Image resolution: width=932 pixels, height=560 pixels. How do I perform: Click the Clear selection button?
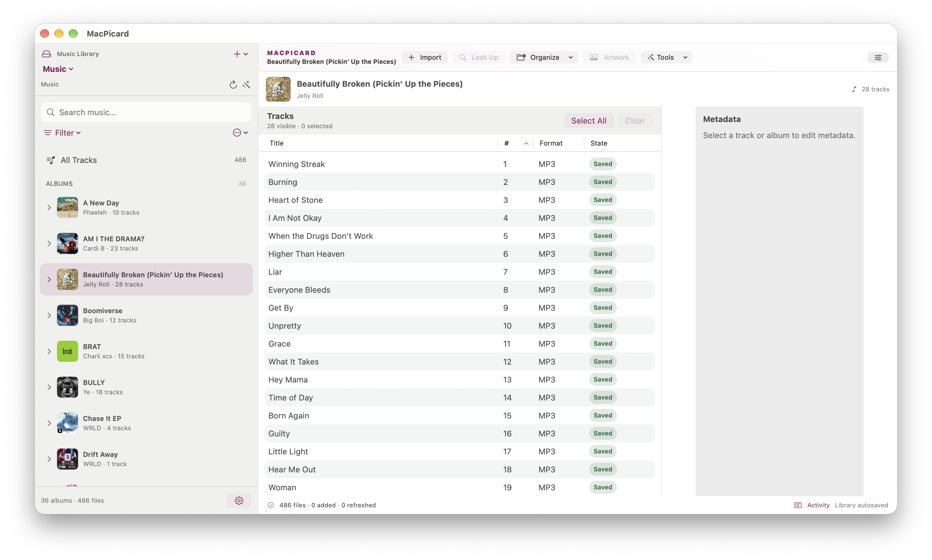point(635,121)
